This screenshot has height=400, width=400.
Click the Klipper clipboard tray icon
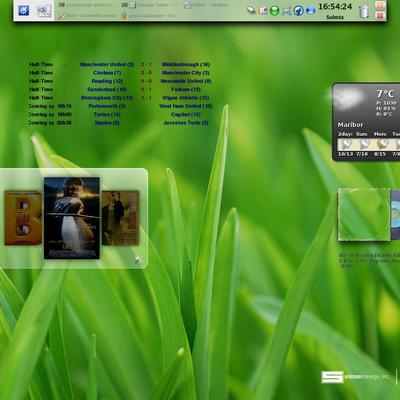[263, 11]
